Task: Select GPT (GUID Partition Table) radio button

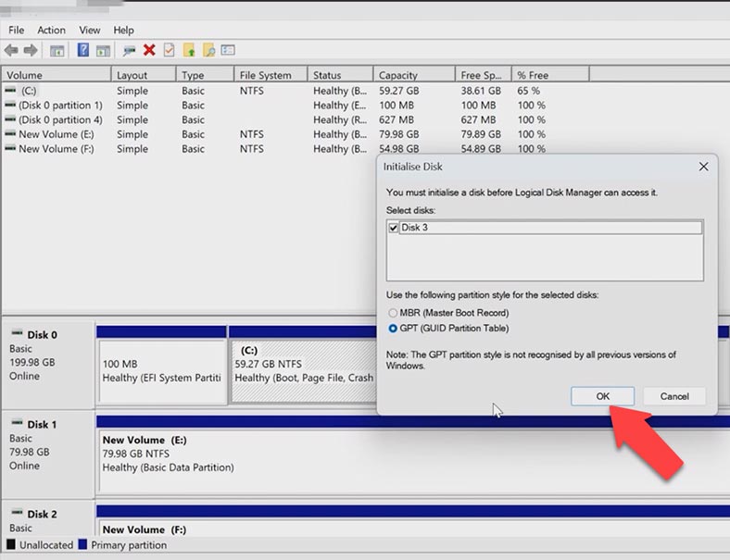Action: 393,329
